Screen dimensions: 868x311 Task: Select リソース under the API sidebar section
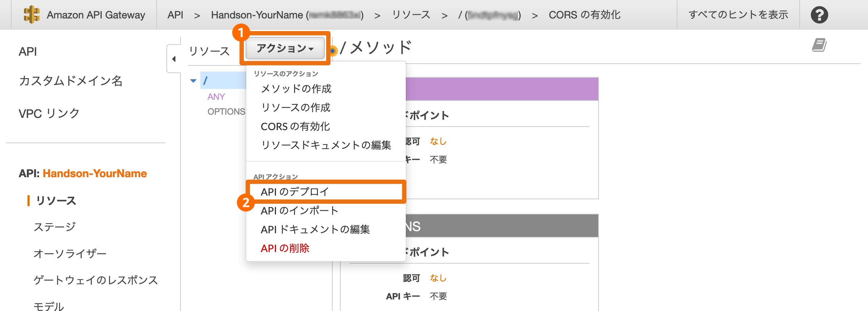pyautogui.click(x=56, y=201)
